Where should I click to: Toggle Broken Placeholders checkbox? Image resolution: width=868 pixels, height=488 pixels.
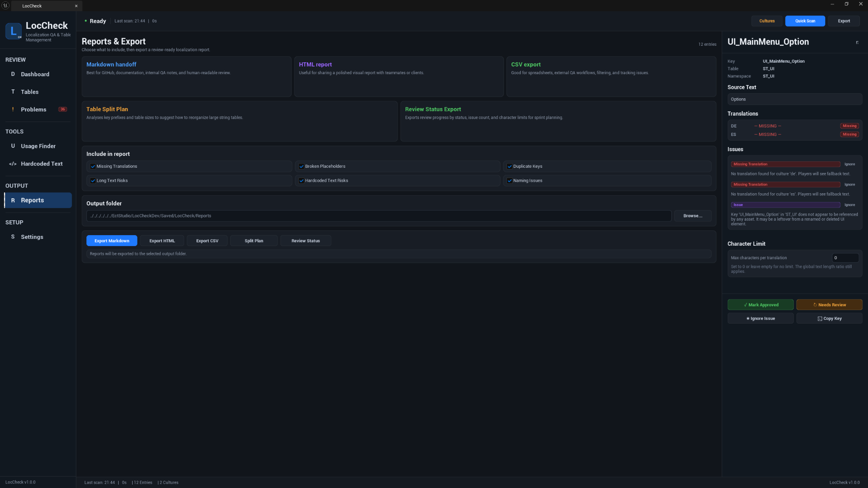[x=301, y=166]
